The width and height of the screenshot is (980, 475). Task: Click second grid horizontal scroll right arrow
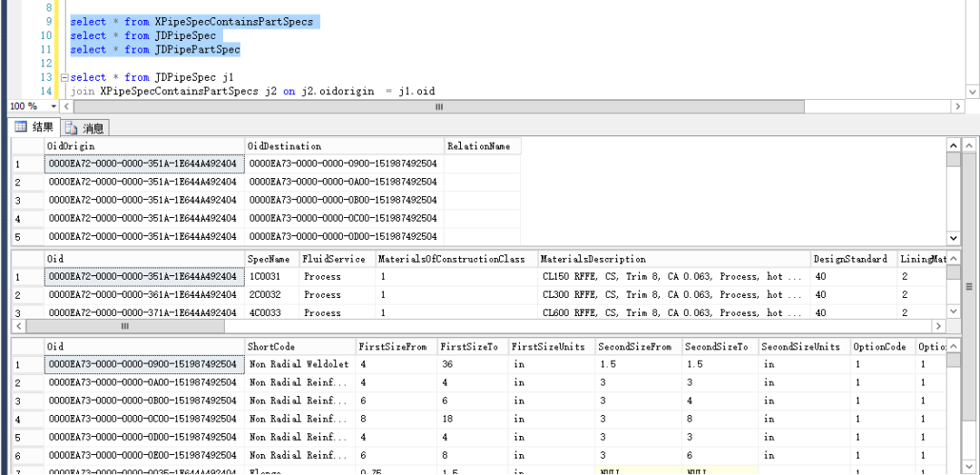937,326
